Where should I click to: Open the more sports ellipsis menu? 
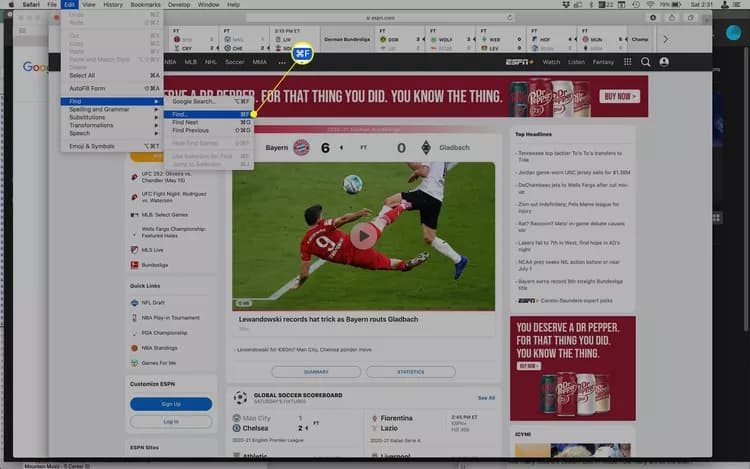coord(282,62)
